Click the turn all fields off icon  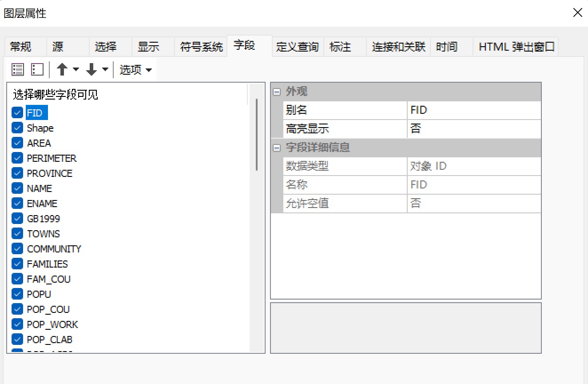(x=37, y=69)
